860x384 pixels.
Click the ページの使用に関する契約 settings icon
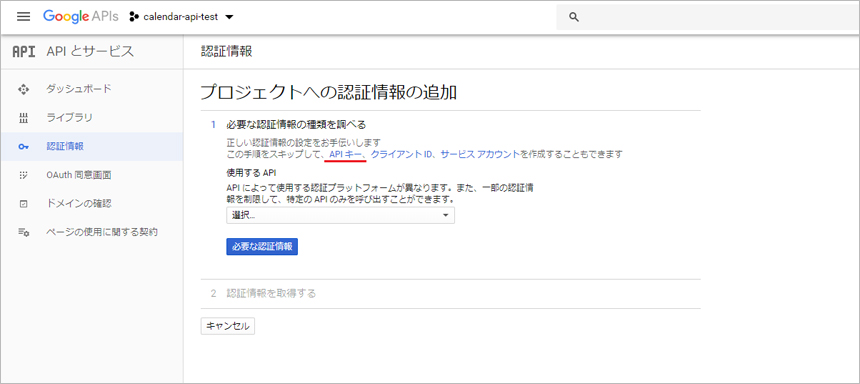pyautogui.click(x=23, y=232)
